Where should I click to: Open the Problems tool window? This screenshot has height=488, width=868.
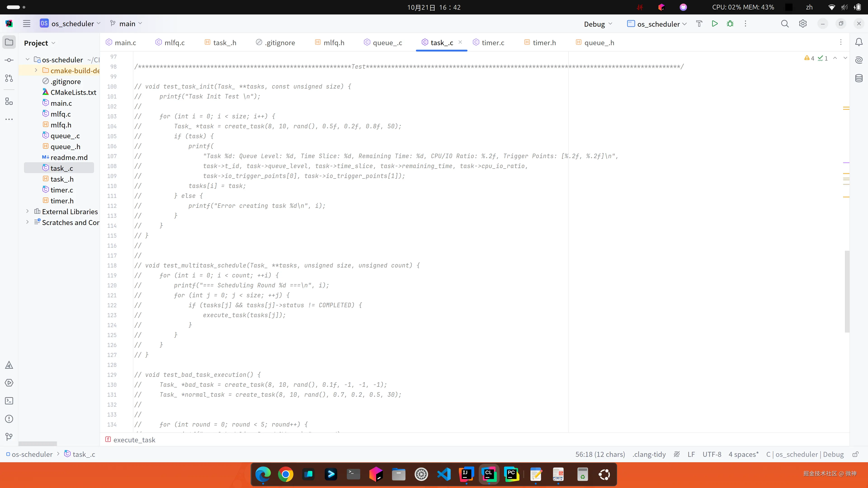(x=9, y=419)
